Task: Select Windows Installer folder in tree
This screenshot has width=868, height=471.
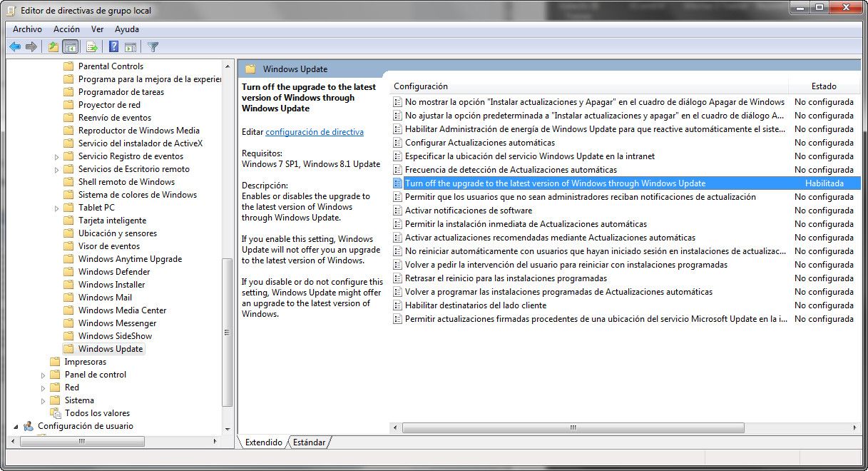Action: pos(111,285)
